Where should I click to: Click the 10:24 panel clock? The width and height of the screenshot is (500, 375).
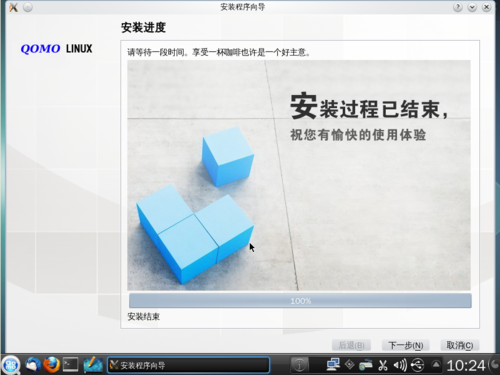(466, 366)
